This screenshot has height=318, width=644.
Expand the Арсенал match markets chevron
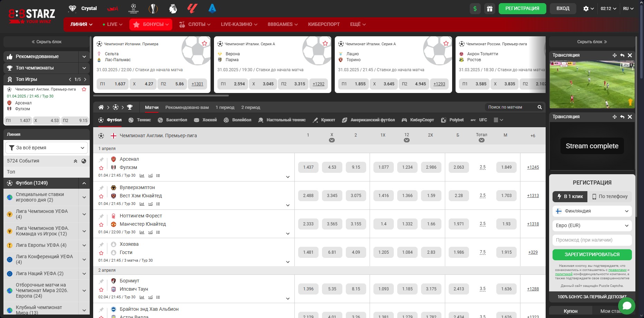point(287,177)
